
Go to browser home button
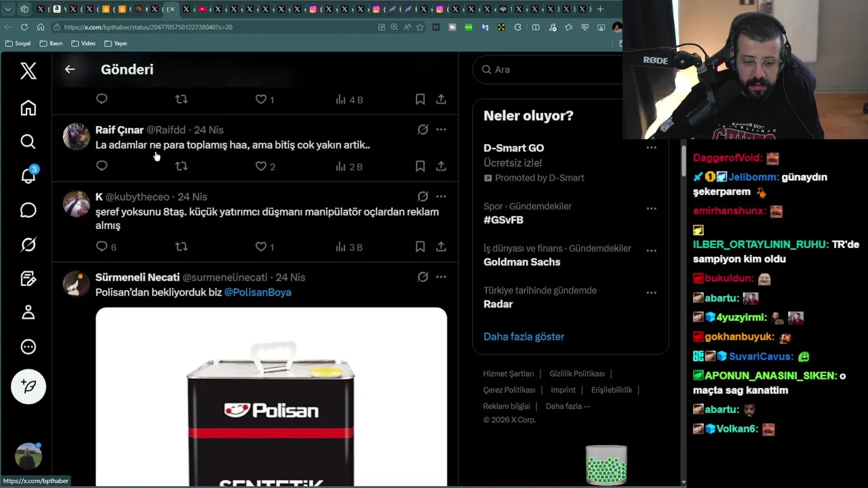(x=41, y=27)
